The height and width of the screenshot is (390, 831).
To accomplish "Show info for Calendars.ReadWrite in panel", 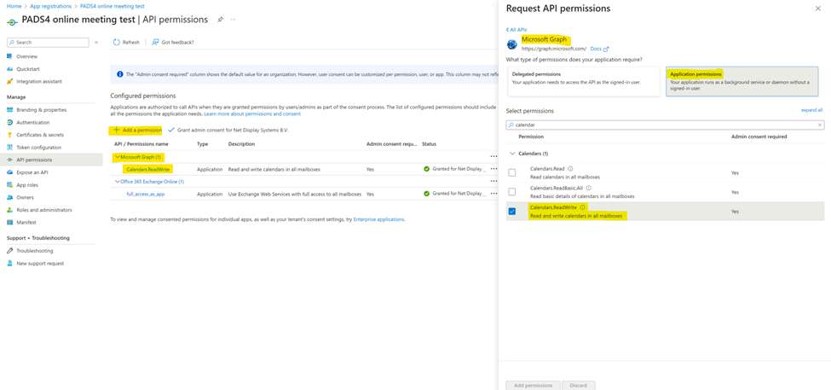I will point(582,207).
